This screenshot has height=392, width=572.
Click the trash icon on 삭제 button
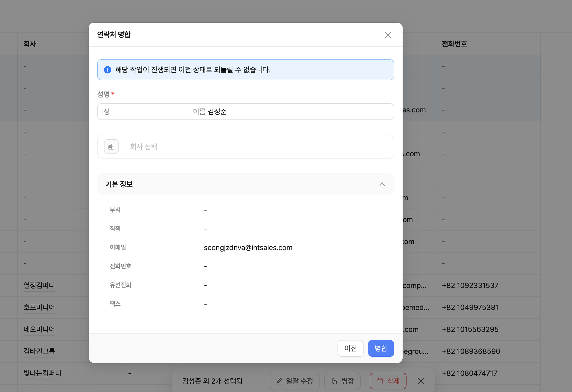pyautogui.click(x=380, y=381)
